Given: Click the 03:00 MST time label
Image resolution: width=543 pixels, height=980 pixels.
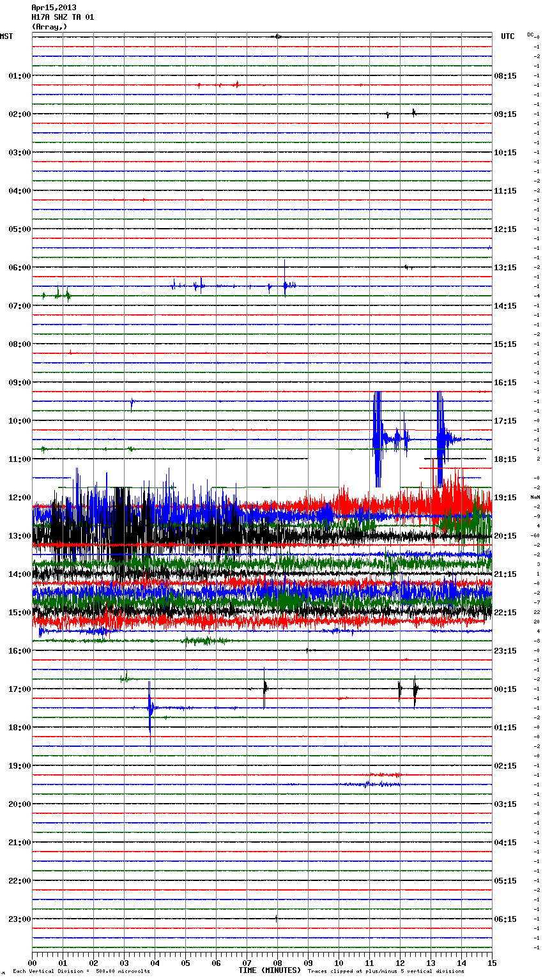Looking at the screenshot, I should pyautogui.click(x=20, y=153).
